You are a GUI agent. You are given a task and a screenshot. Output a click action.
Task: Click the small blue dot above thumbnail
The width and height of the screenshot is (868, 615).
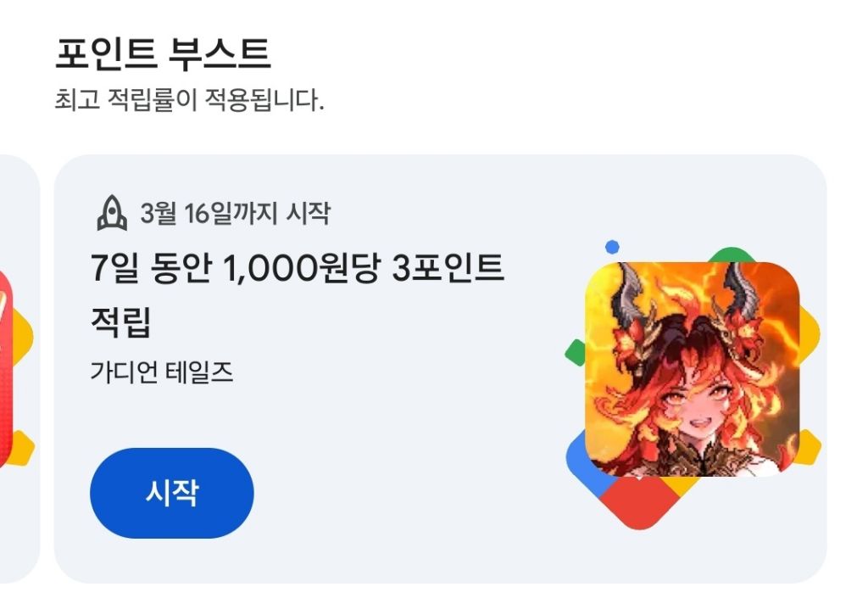pyautogui.click(x=612, y=247)
